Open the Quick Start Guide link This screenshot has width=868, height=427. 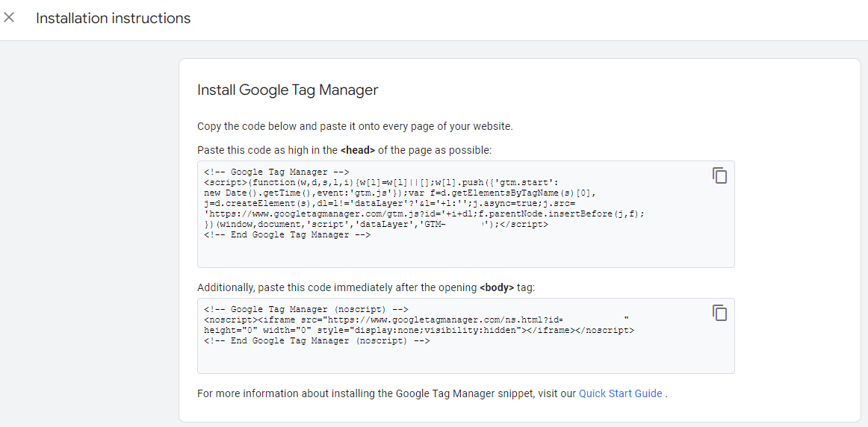tap(620, 394)
